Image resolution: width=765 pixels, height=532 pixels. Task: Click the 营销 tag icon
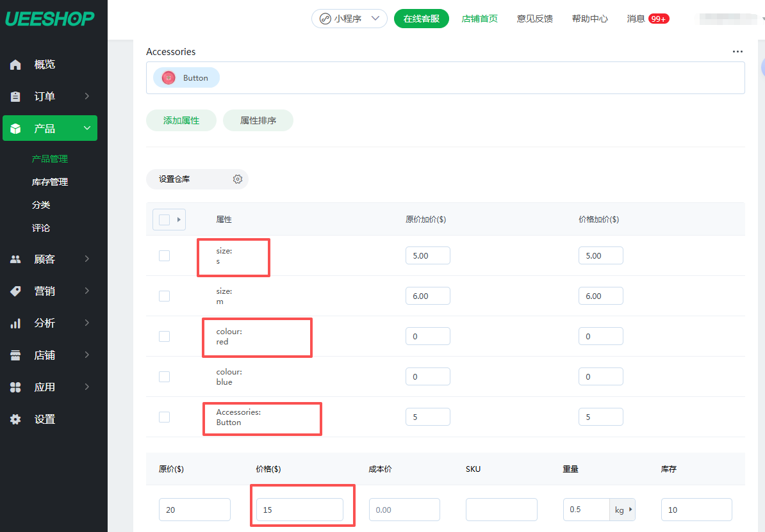click(x=16, y=291)
